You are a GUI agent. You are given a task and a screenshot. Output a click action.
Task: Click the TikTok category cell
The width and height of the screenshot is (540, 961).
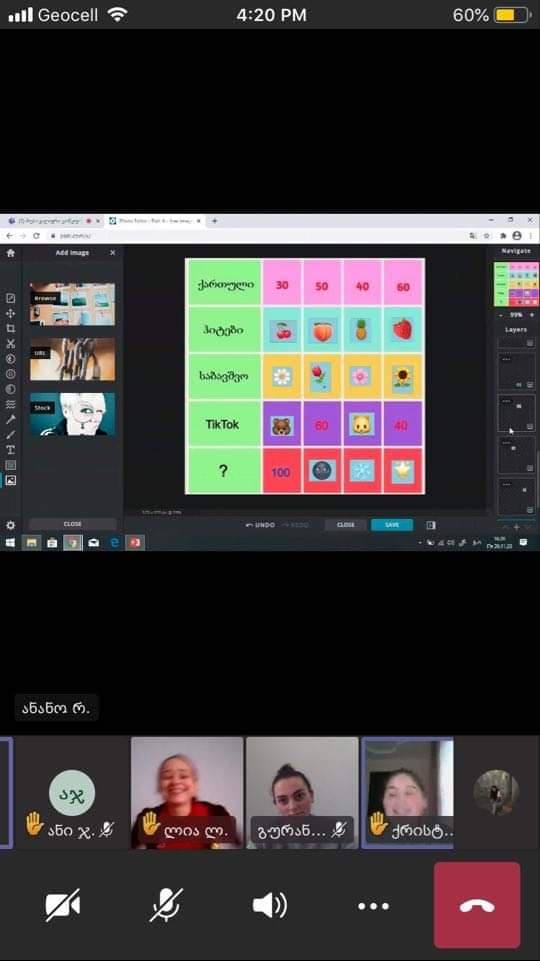tap(223, 424)
